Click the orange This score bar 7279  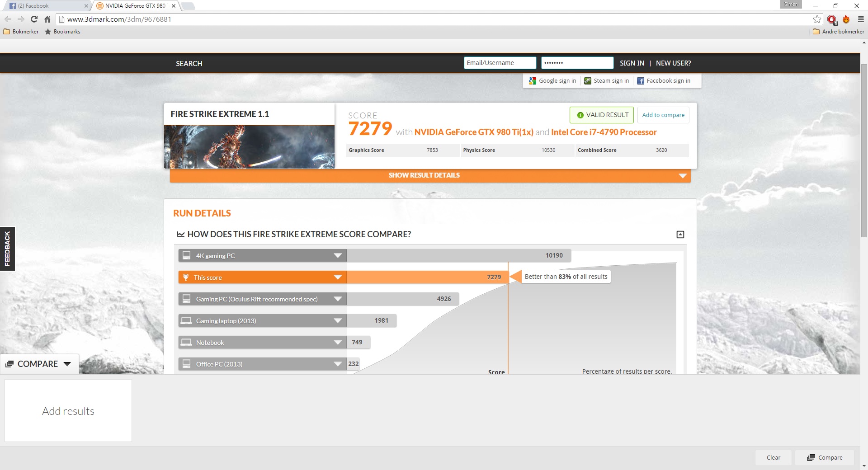pyautogui.click(x=427, y=277)
